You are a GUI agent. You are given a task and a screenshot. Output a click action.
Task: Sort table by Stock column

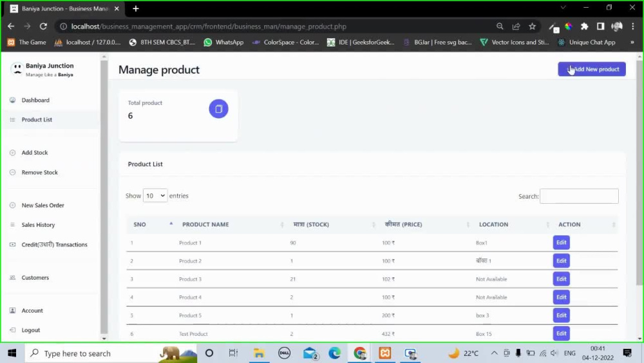point(332,224)
